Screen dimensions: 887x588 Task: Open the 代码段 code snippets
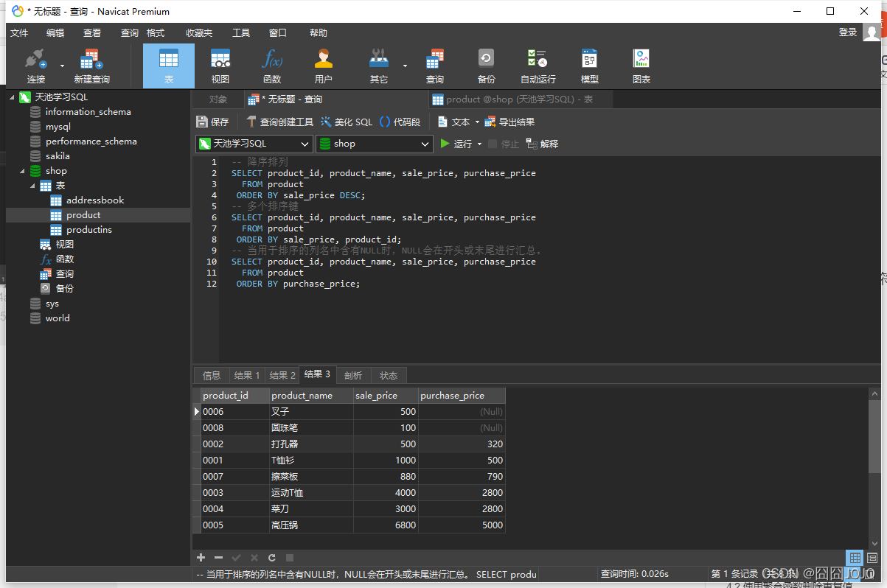pyautogui.click(x=400, y=122)
